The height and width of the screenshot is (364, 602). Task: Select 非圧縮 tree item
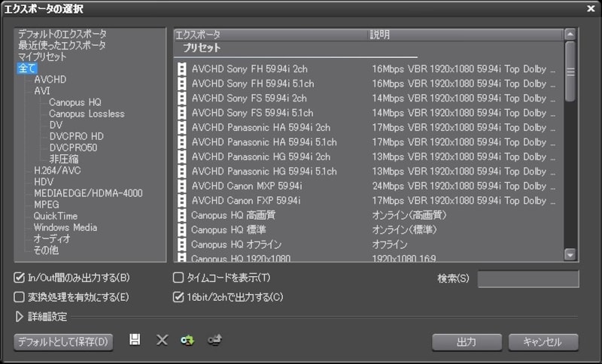pos(64,159)
